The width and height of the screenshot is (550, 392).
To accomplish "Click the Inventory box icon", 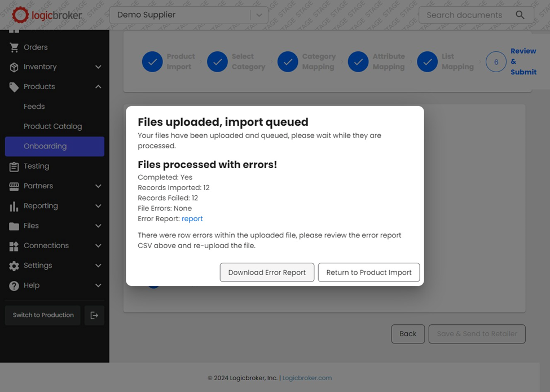I will [x=14, y=67].
